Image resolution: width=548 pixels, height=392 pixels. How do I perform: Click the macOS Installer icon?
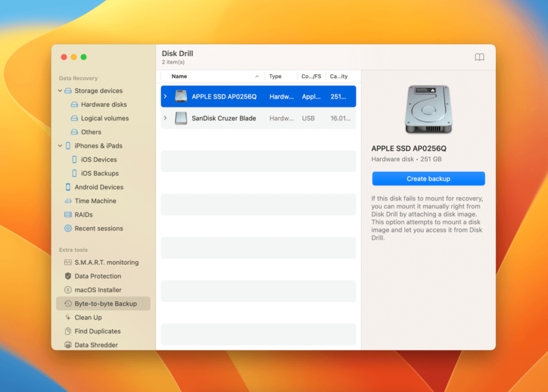coord(68,290)
